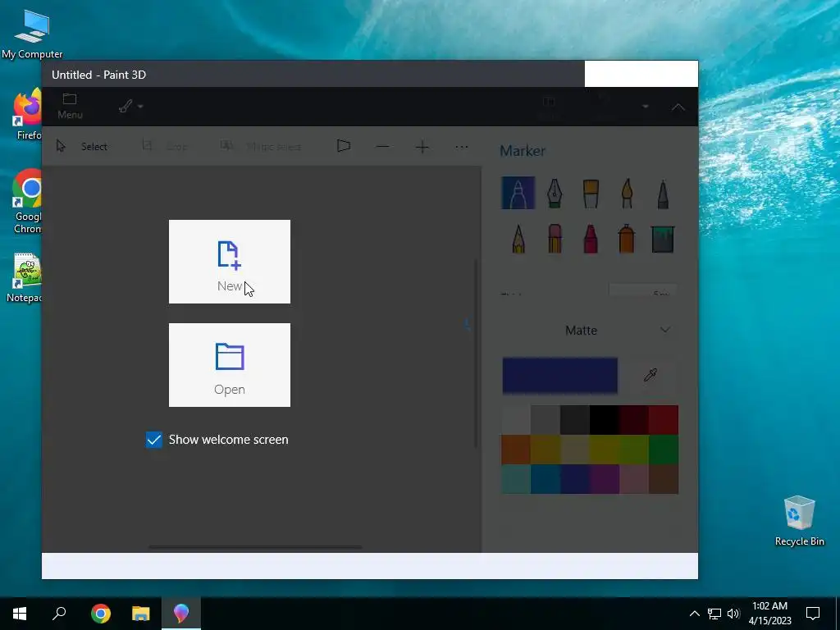Pick the purple color swatch
The width and height of the screenshot is (840, 630).
(x=605, y=479)
